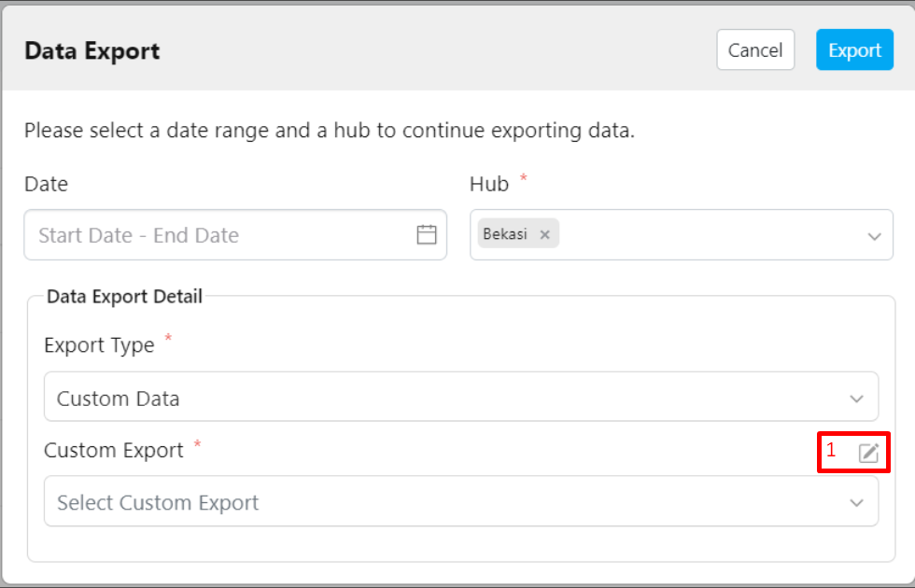This screenshot has width=915, height=588.
Task: Click the Data Export Detail section label
Action: tap(124, 297)
